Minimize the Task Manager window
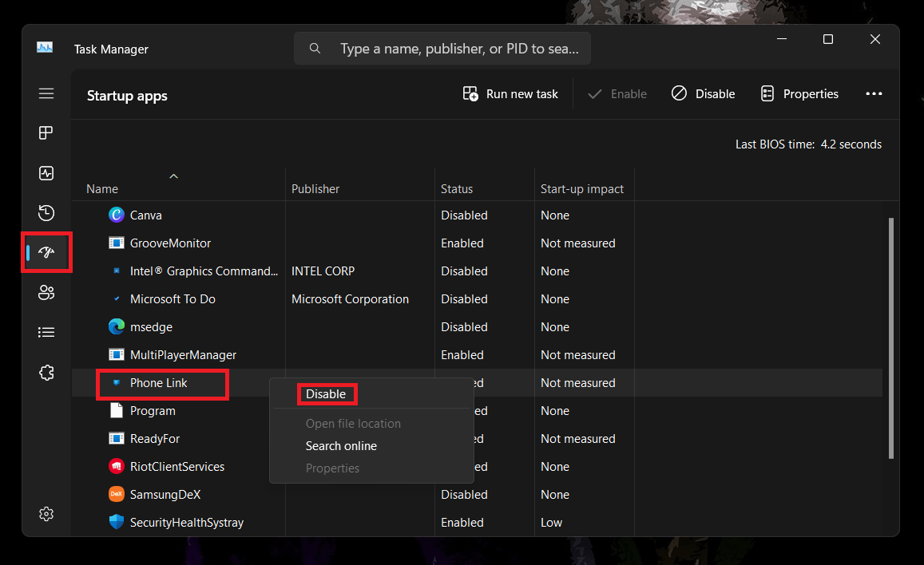The image size is (924, 565). 781,39
